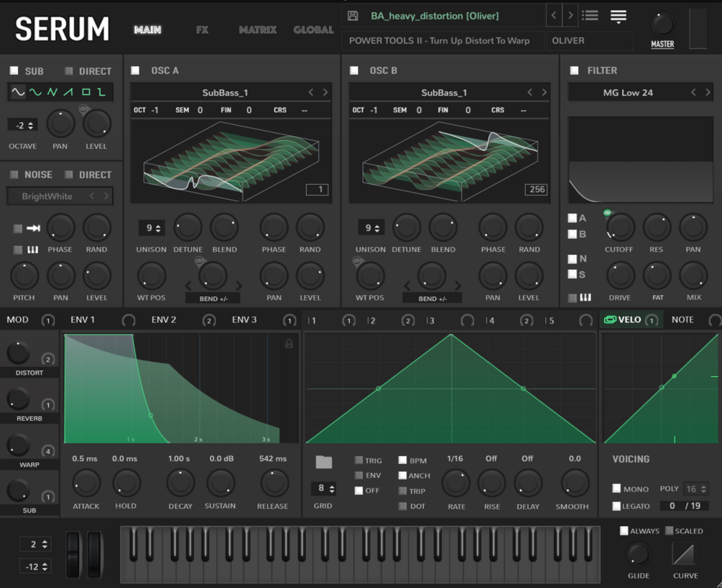Click the modulation wheel

click(x=94, y=554)
